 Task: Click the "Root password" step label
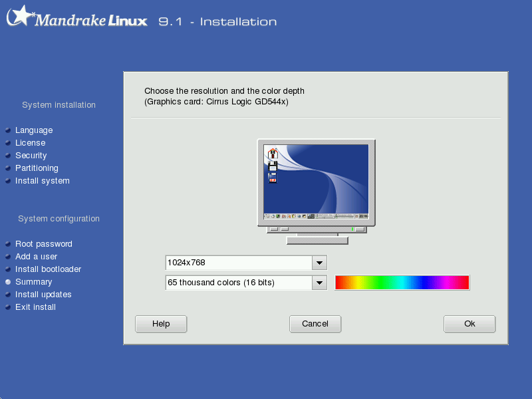point(44,244)
